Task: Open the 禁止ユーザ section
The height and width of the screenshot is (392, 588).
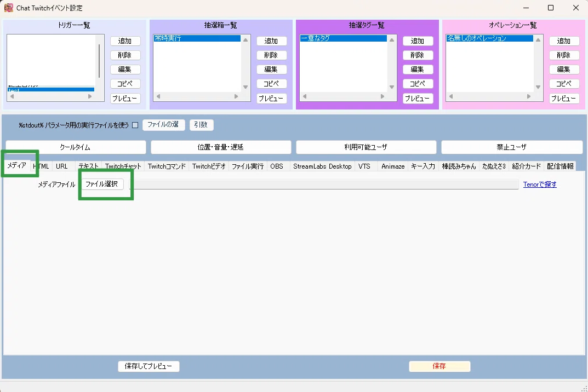Action: point(511,147)
